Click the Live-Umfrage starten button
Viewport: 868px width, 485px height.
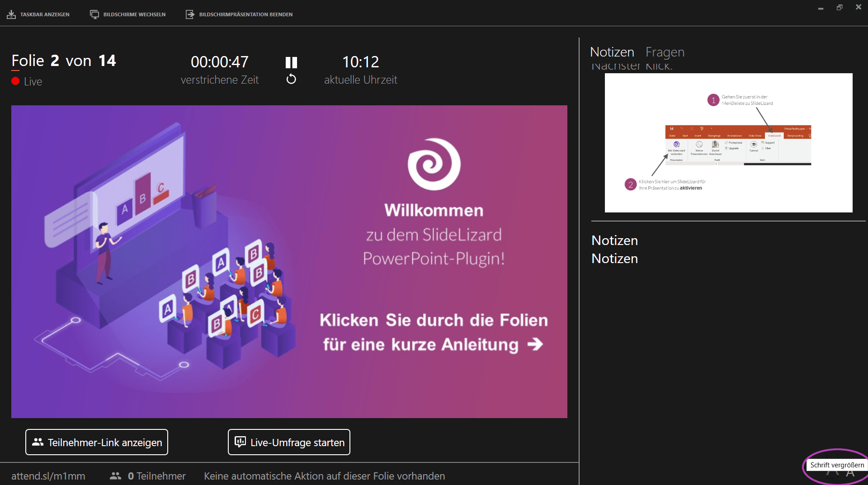coord(289,442)
